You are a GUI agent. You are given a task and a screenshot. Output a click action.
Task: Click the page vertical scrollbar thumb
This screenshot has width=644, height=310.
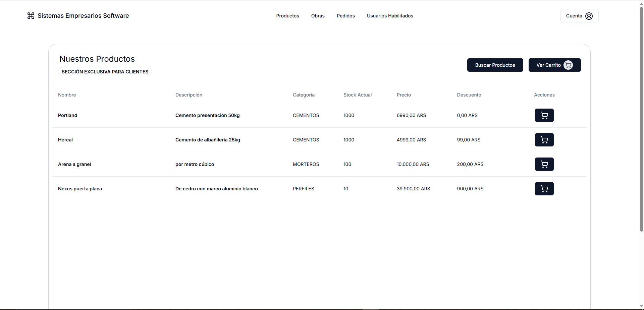point(641,117)
